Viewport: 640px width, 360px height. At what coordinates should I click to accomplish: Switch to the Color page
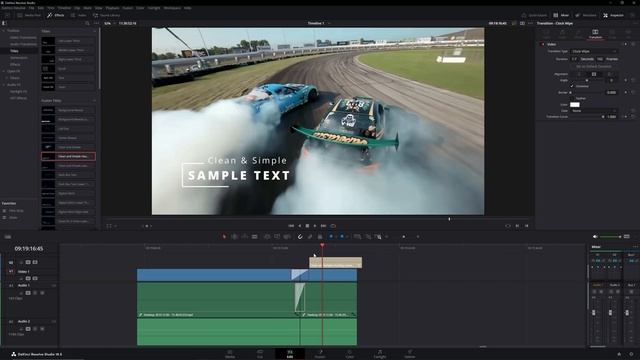tap(350, 354)
